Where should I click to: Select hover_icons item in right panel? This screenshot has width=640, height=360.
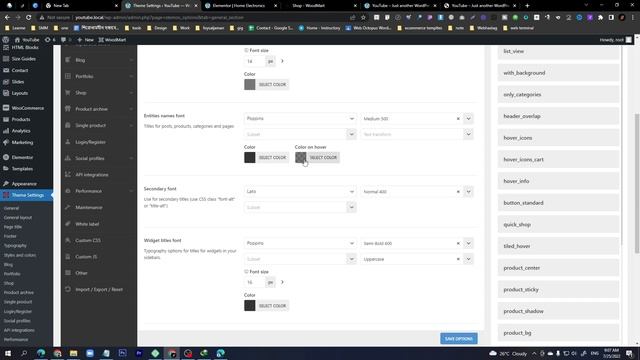pyautogui.click(x=558, y=138)
